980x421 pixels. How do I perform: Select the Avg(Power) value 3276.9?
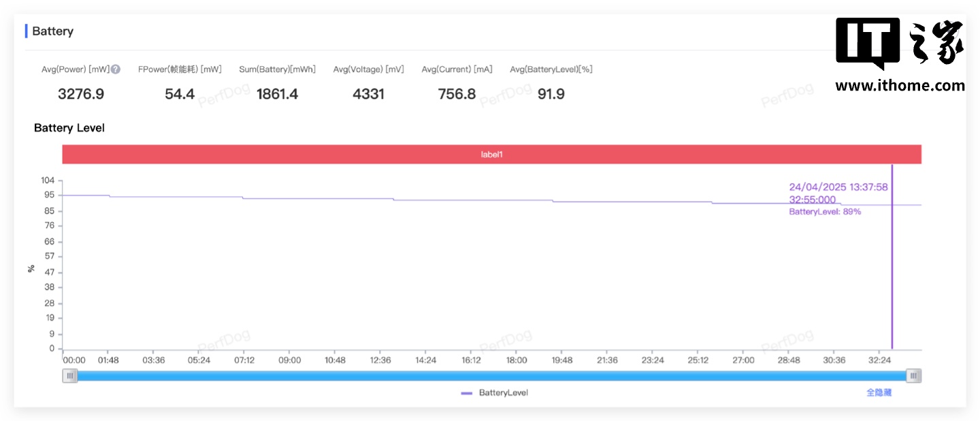(81, 94)
